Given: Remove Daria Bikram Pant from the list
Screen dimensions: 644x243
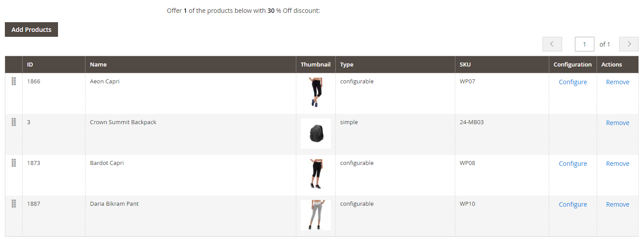Looking at the screenshot, I should [617, 204].
